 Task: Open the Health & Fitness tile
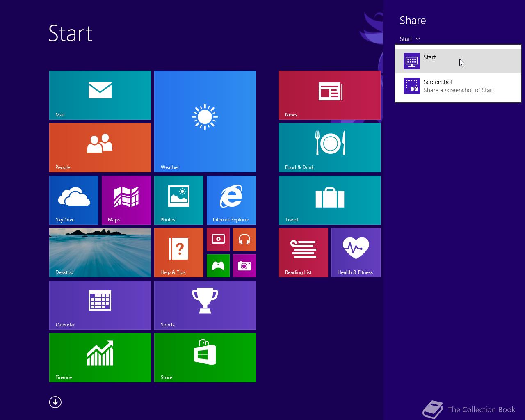tap(356, 253)
